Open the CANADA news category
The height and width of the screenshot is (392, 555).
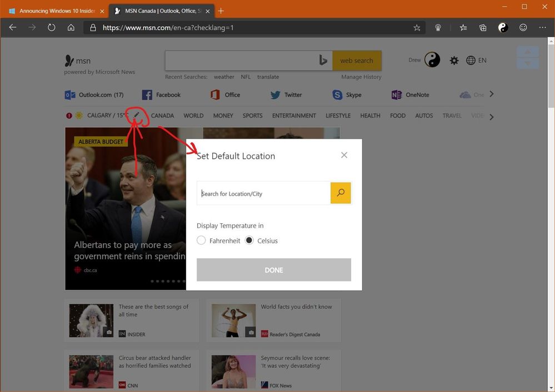[162, 115]
